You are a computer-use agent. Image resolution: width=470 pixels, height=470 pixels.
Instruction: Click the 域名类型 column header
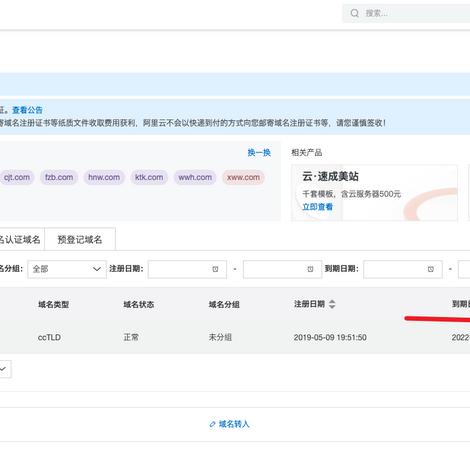pyautogui.click(x=54, y=304)
